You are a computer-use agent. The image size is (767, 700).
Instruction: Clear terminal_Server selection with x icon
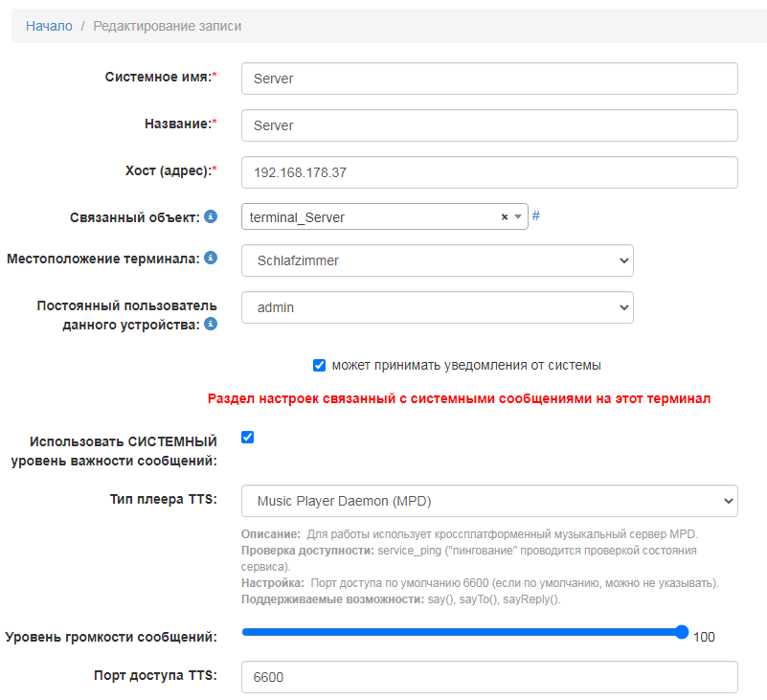[x=505, y=217]
